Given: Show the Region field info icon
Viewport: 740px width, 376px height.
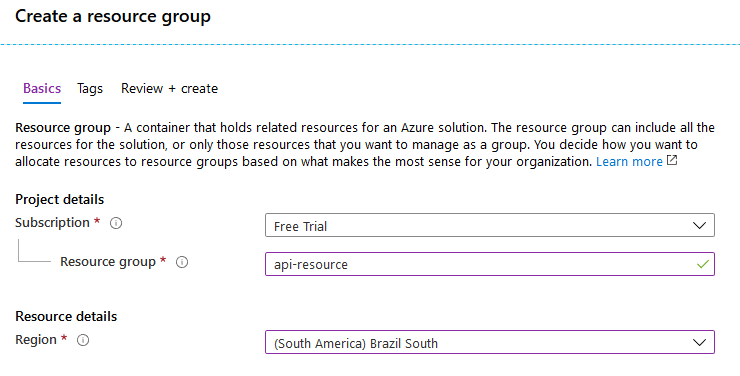Looking at the screenshot, I should coord(83,340).
